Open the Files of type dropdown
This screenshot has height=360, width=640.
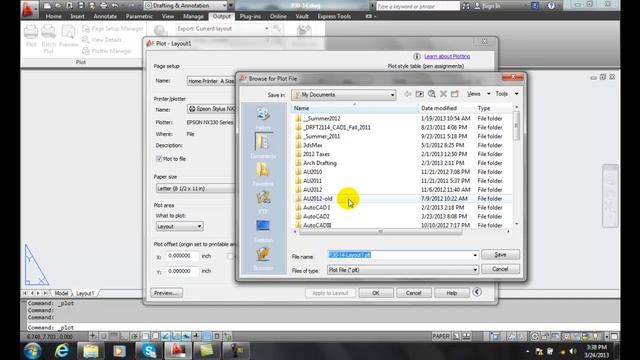click(403, 270)
